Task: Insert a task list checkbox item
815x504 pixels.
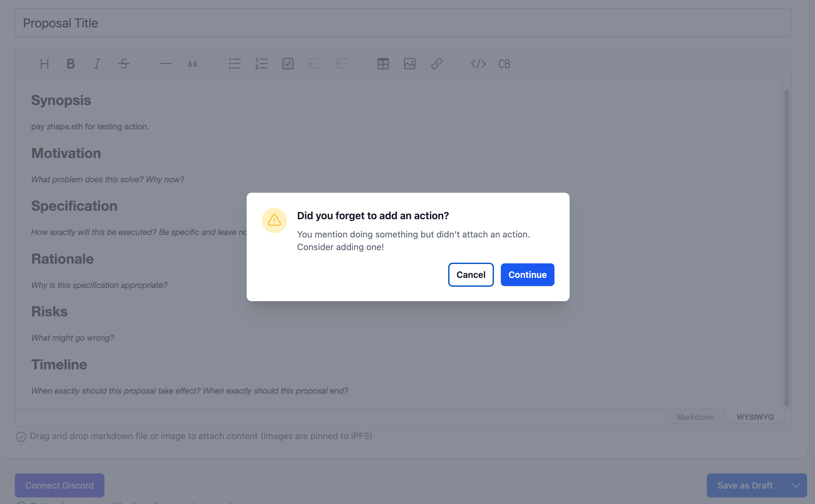Action: coord(288,64)
